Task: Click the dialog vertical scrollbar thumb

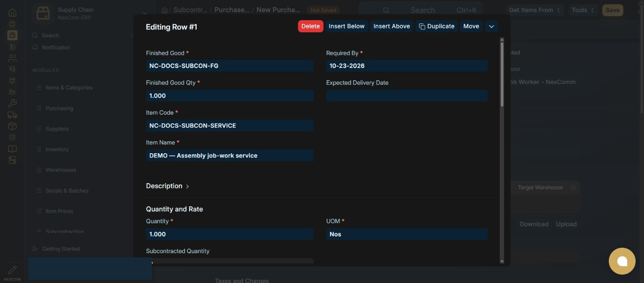Action: tap(502, 74)
